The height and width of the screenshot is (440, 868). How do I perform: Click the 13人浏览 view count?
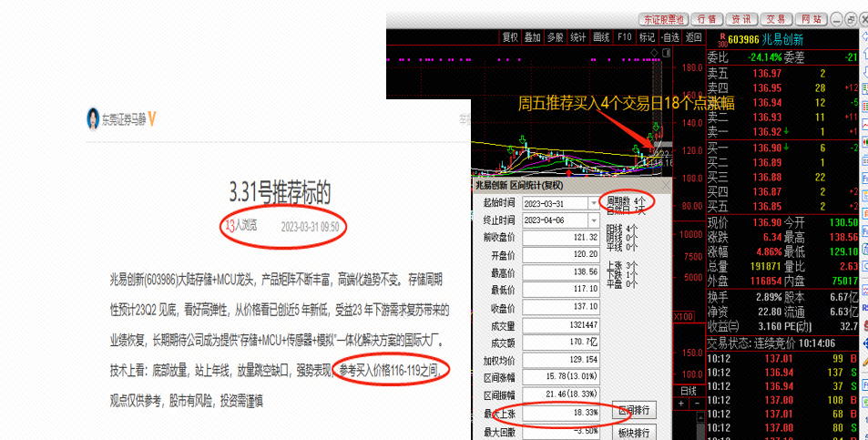[241, 225]
